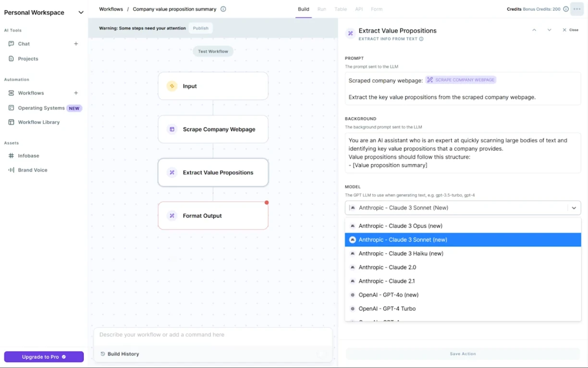Image resolution: width=588 pixels, height=368 pixels.
Task: Click the Infobase hash icon
Action: tap(11, 156)
